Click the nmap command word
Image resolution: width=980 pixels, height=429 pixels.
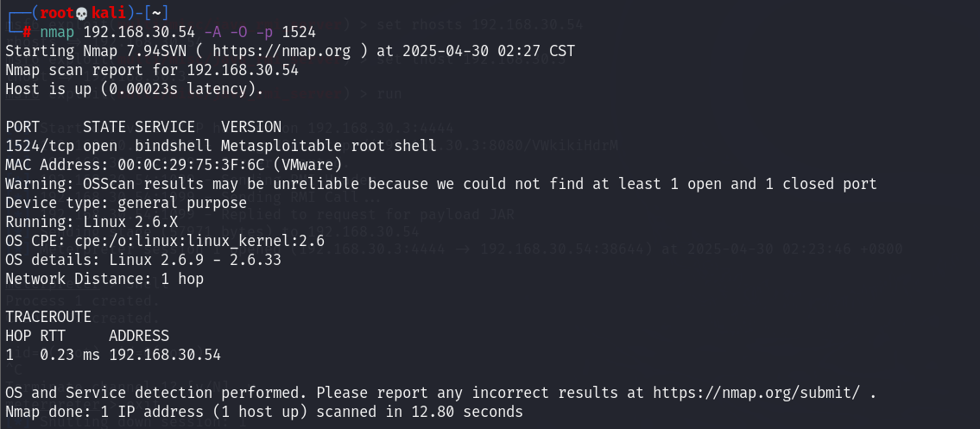57,32
